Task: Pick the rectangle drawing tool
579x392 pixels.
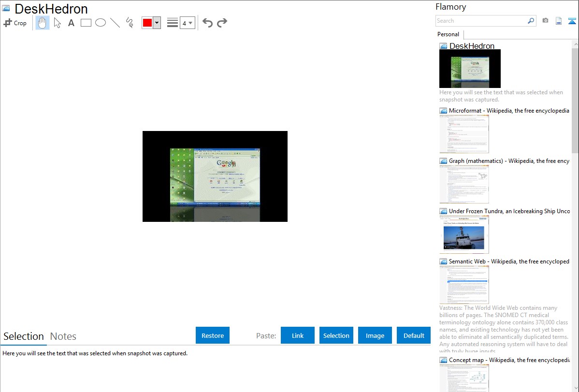Action: point(86,23)
